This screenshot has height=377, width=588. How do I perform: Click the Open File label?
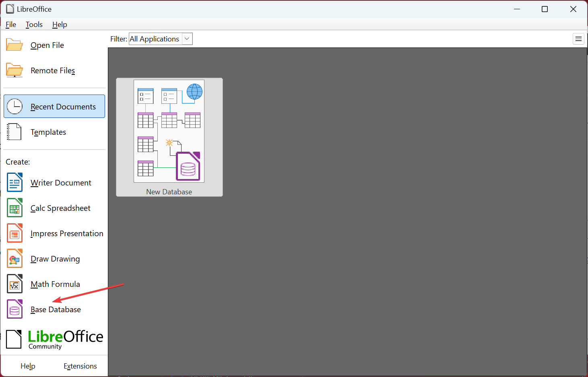point(47,45)
